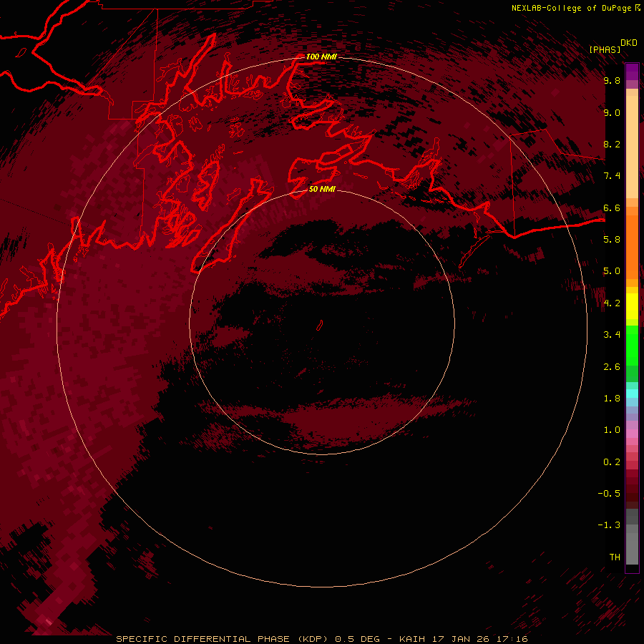Click the Specific Differential Phase caption line
The width and height of the screenshot is (644, 644).
pos(322,639)
